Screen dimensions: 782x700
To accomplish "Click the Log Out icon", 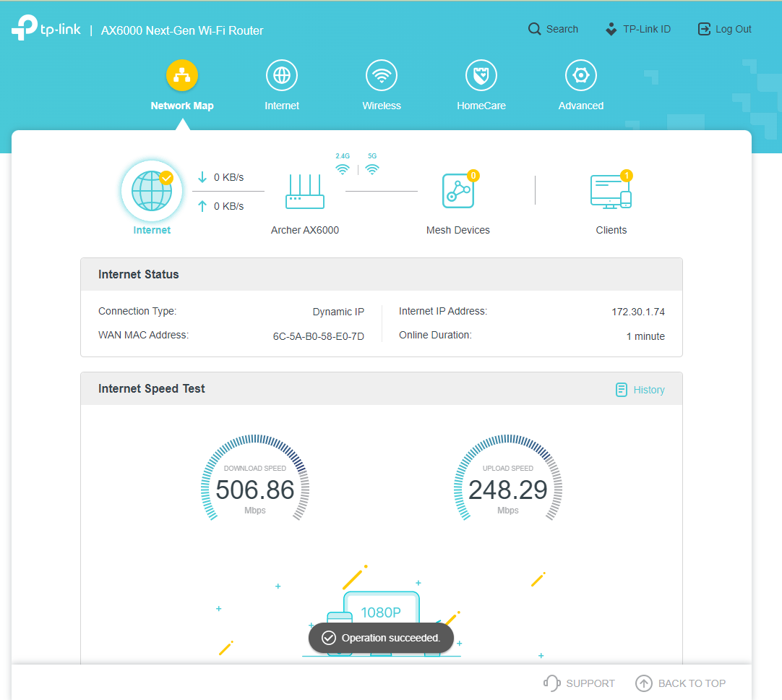I will pyautogui.click(x=704, y=29).
